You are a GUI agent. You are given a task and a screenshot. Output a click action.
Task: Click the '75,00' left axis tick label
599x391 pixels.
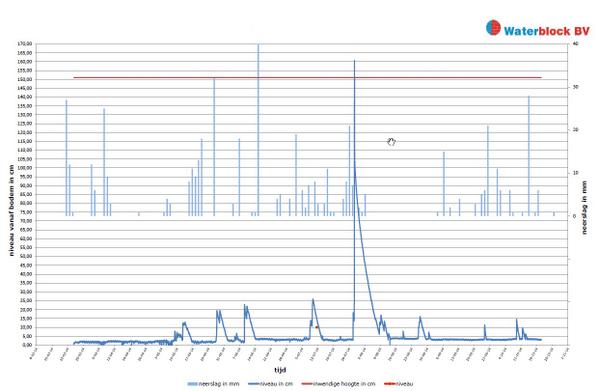coord(26,212)
